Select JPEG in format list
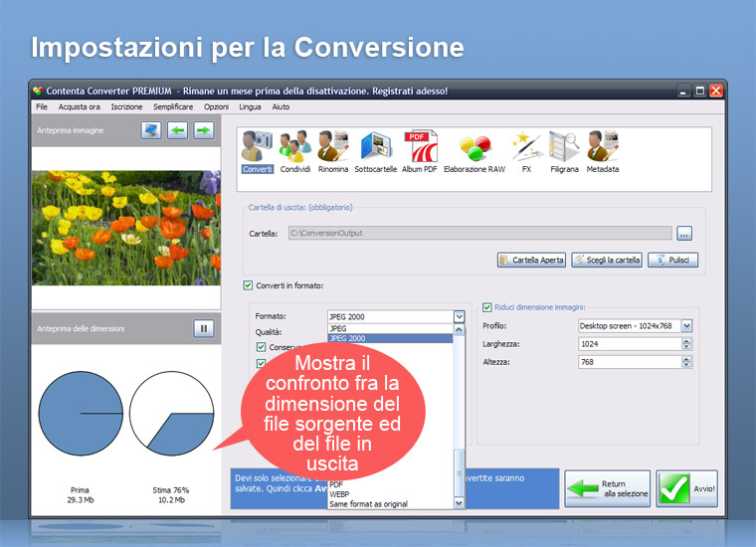Screen dimensions: 756x547 (390, 328)
